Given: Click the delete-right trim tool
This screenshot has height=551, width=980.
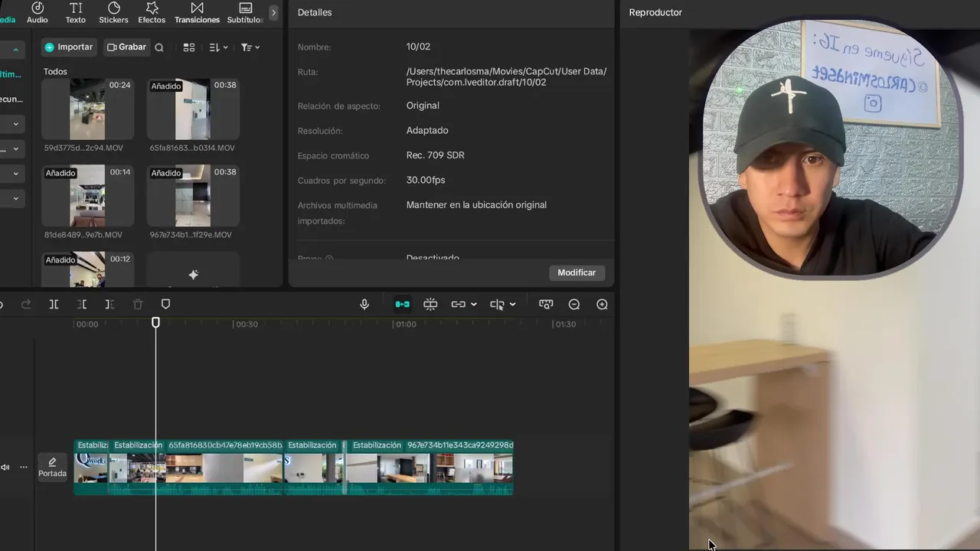Looking at the screenshot, I should click(109, 305).
